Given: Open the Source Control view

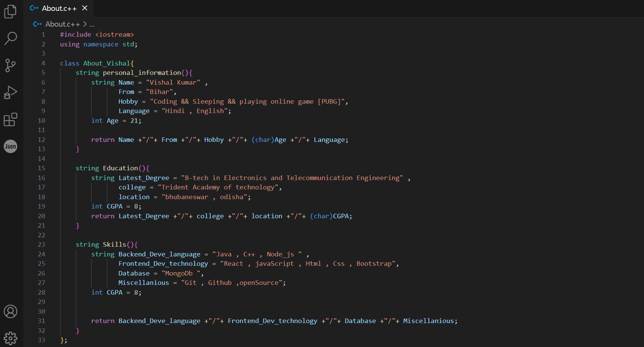Looking at the screenshot, I should coord(10,66).
